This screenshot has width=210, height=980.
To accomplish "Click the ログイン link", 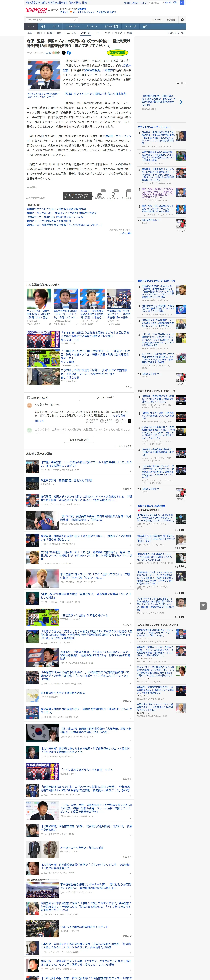I will tap(64, 12).
